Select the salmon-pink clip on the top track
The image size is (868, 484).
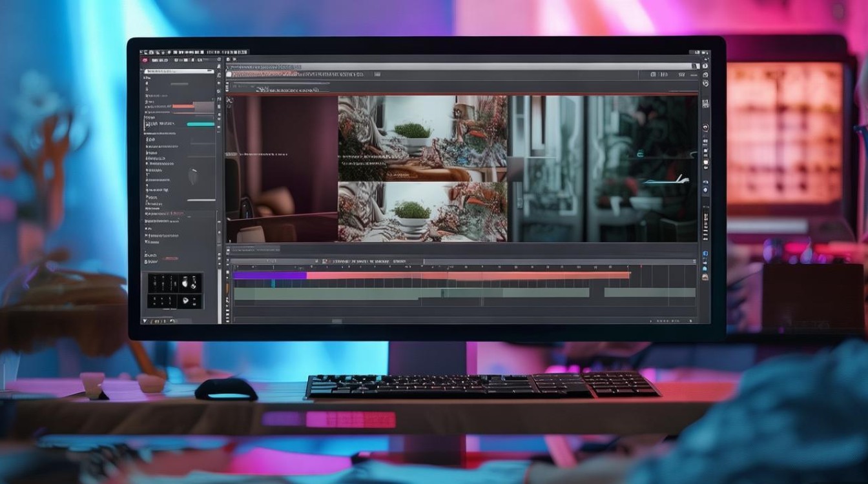pyautogui.click(x=468, y=276)
